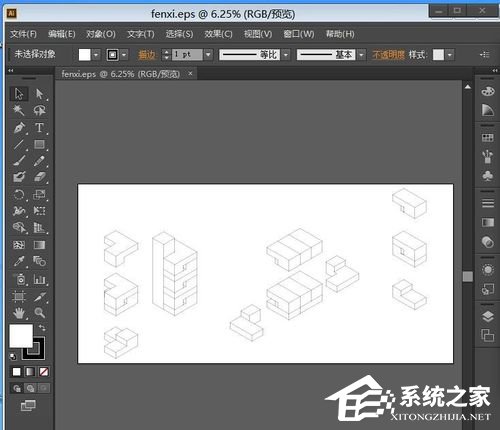Open the 视图(V) menu
500x430 pixels.
pos(258,34)
